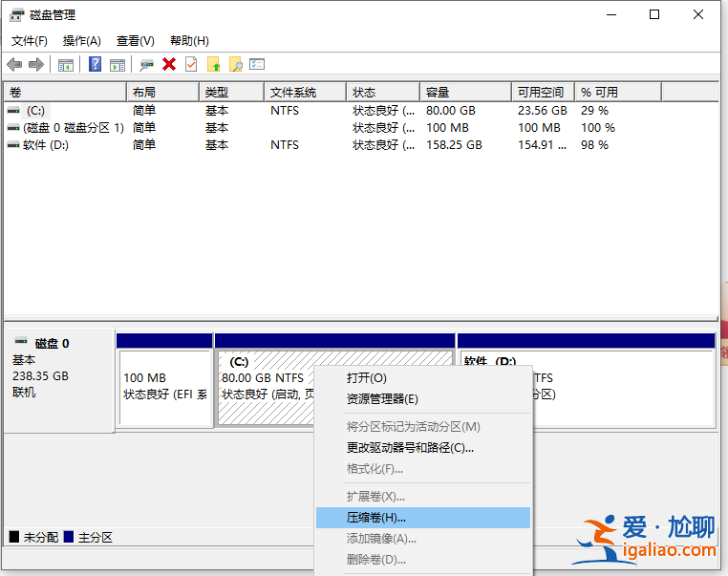
Task: Click the 98 % available cell
Action: pyautogui.click(x=594, y=145)
